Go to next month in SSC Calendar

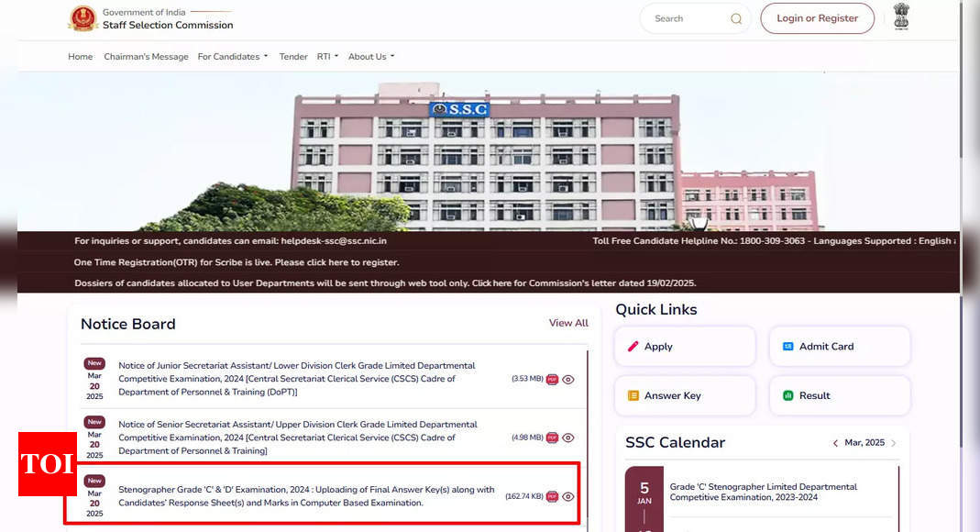coord(894,443)
